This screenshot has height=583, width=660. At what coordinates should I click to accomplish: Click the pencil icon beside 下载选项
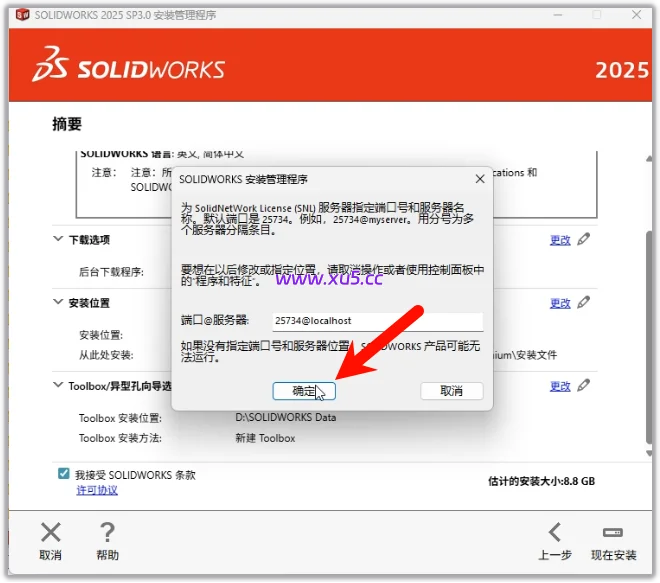[584, 240]
